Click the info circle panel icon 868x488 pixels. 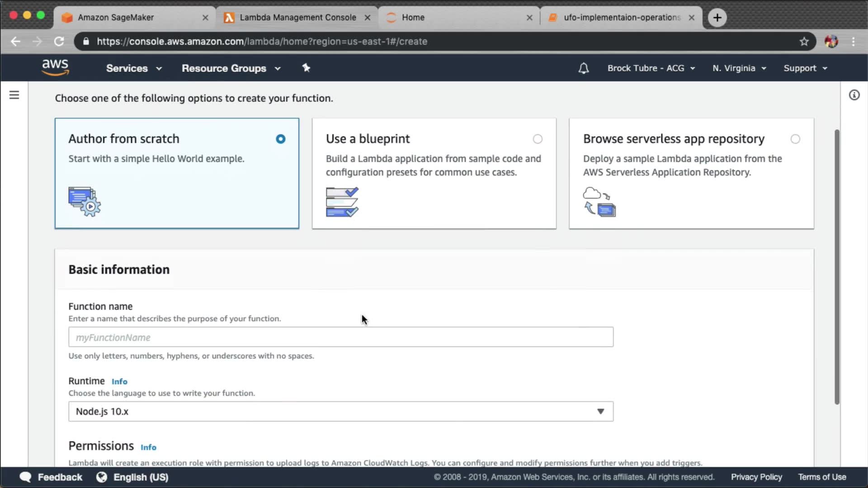pyautogui.click(x=854, y=95)
